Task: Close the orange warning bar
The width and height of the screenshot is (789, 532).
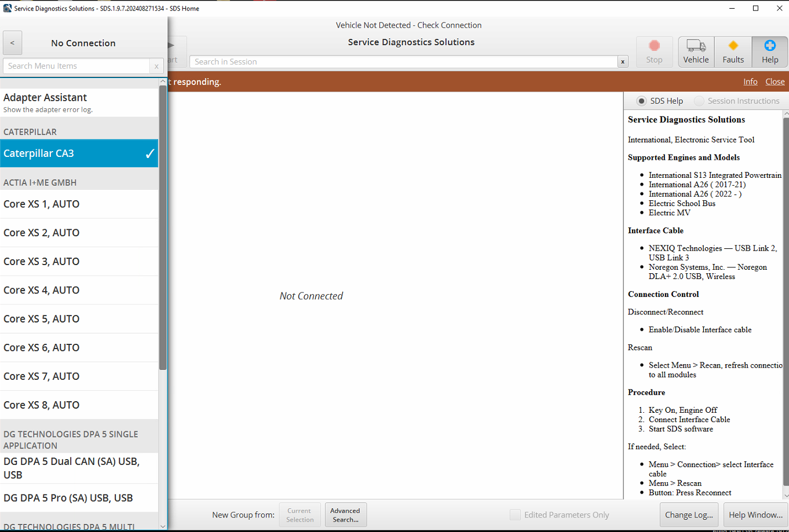Action: (x=775, y=82)
